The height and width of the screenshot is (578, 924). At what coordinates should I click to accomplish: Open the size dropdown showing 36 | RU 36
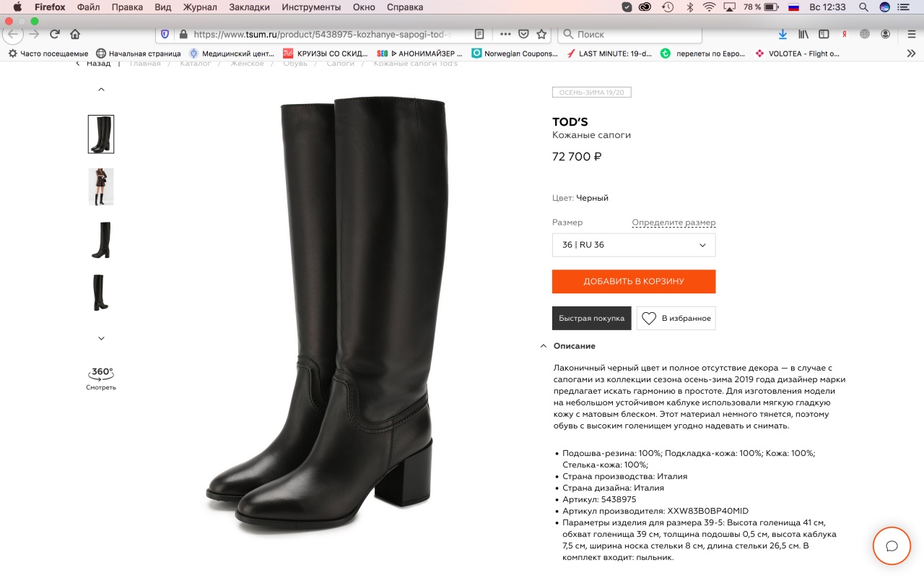tap(634, 245)
